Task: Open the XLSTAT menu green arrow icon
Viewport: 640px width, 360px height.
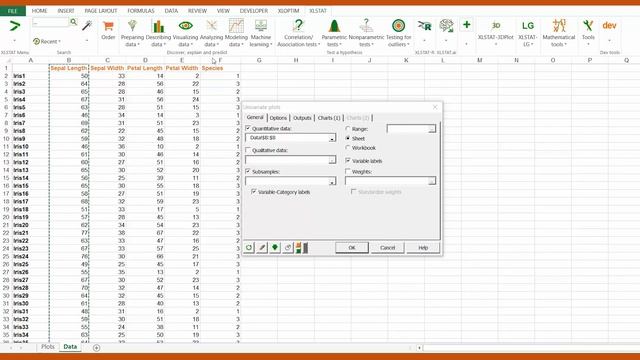Action: [14, 26]
